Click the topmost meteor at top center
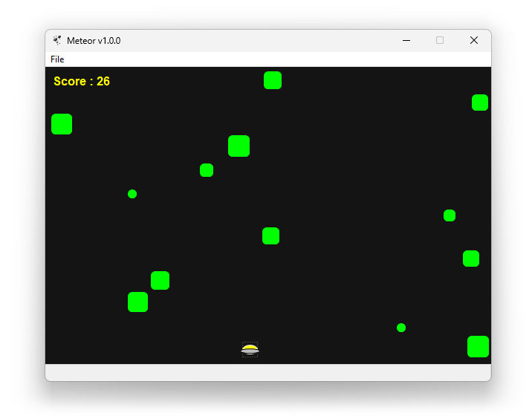532x419 pixels. click(x=273, y=80)
